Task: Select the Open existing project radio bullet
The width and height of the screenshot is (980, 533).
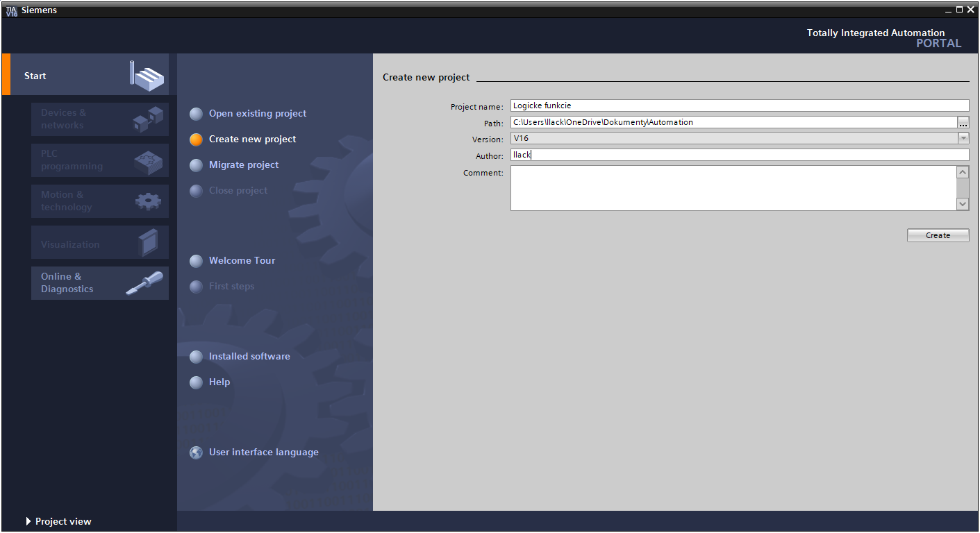Action: pos(197,114)
